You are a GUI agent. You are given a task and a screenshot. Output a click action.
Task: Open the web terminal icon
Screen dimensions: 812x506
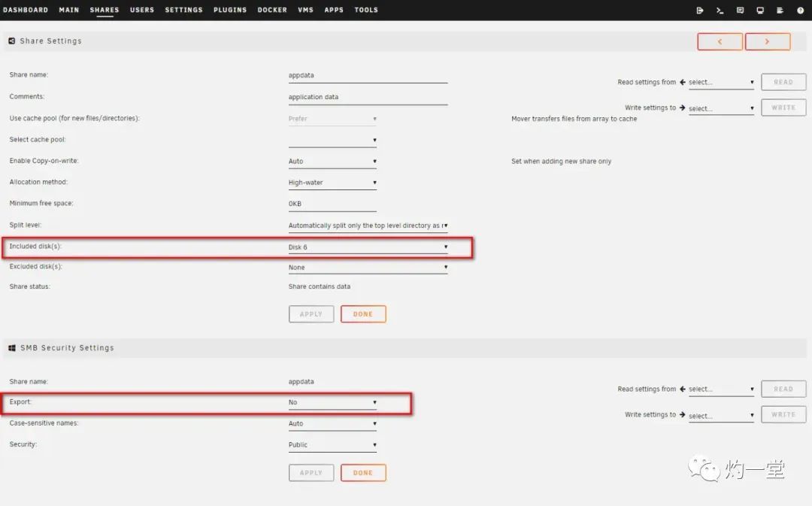point(720,11)
